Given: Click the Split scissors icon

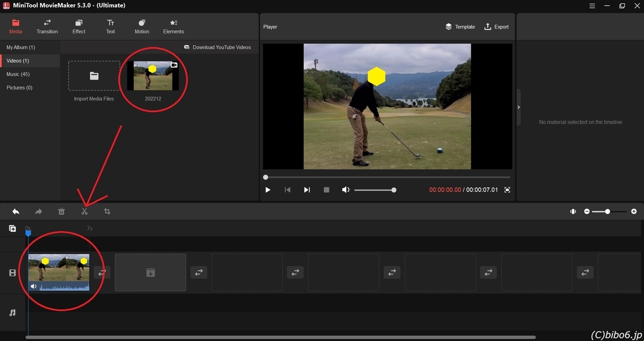Looking at the screenshot, I should click(x=84, y=212).
